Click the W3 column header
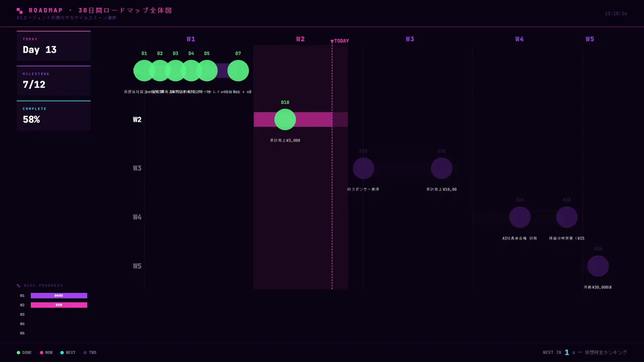 click(x=410, y=39)
